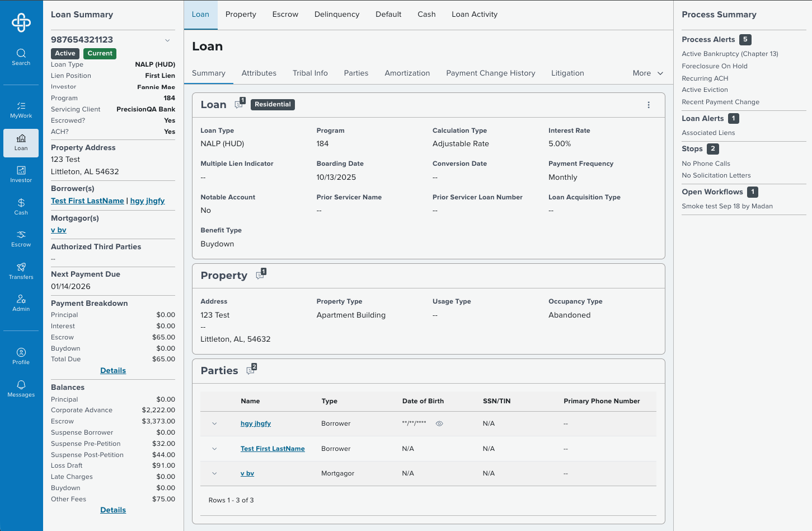The height and width of the screenshot is (531, 812).
Task: Click the Name column header in Parties
Action: pos(250,401)
